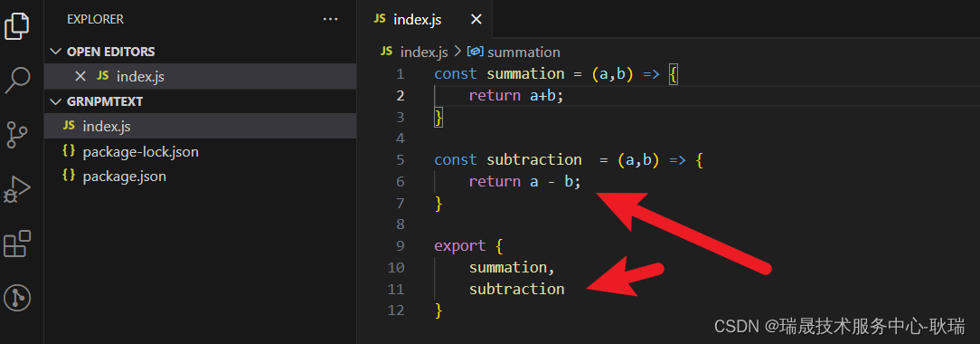Click JS icon on index.js tab
Viewport: 980px width, 344px height.
pyautogui.click(x=380, y=19)
